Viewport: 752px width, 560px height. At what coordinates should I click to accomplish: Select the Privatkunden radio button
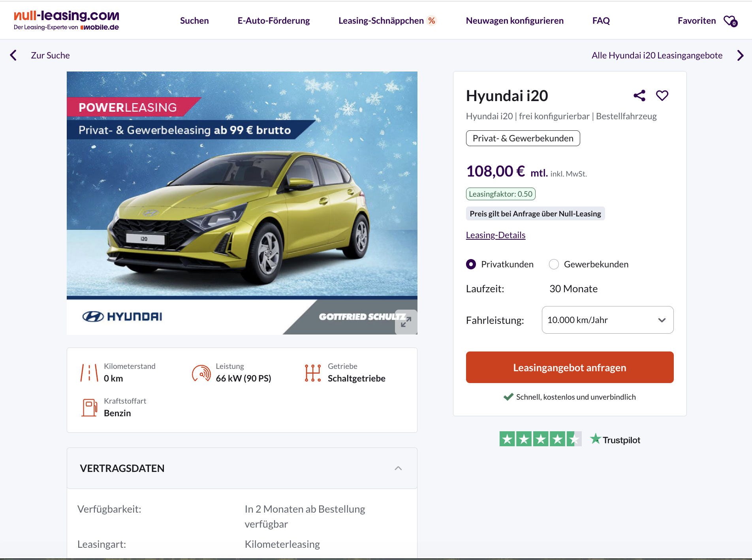point(471,264)
